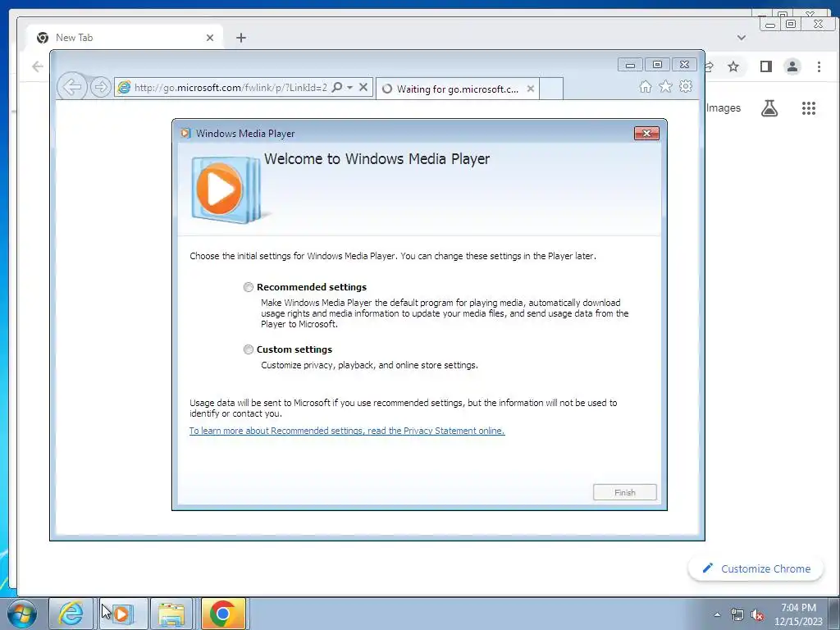Viewport: 840px width, 630px height.
Task: Minimize the Internet Explorer window
Action: pos(631,65)
